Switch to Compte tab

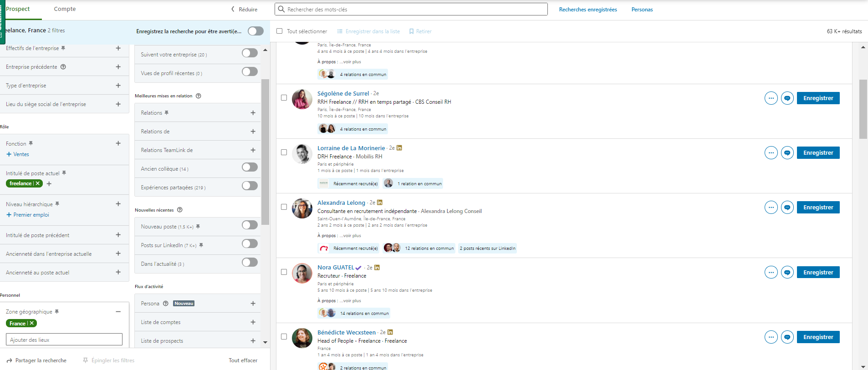(x=65, y=9)
